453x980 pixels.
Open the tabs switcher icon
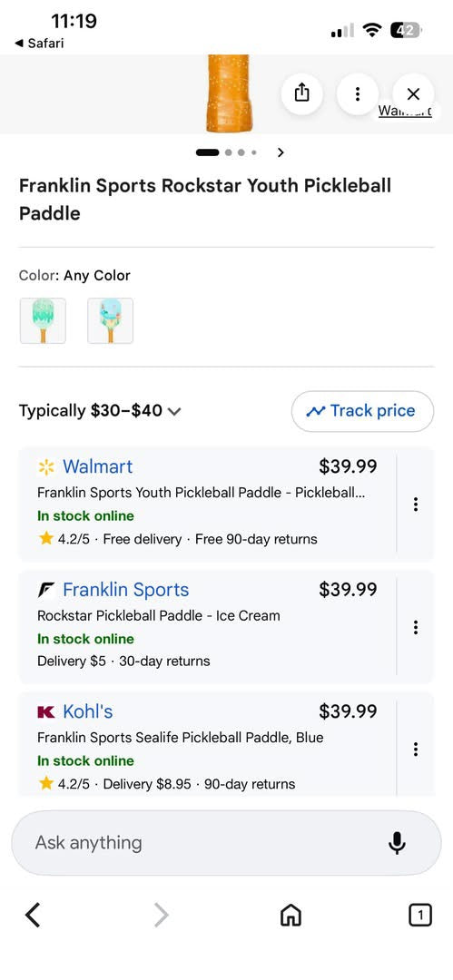pyautogui.click(x=419, y=916)
